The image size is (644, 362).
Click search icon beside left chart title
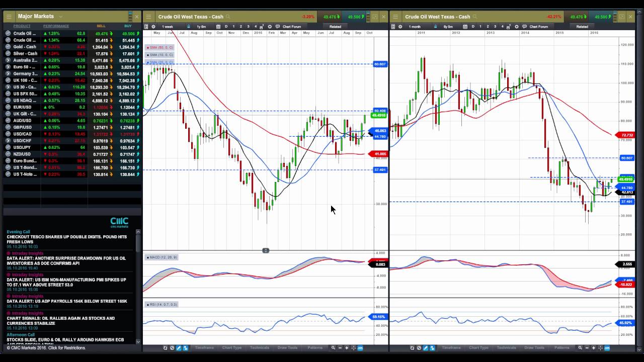click(x=228, y=17)
